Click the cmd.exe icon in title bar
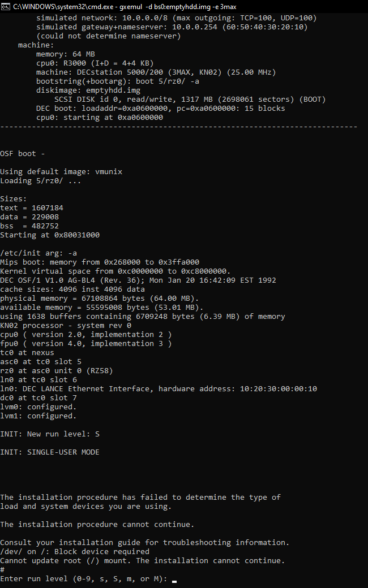This screenshot has height=588, width=368. coord(6,5)
